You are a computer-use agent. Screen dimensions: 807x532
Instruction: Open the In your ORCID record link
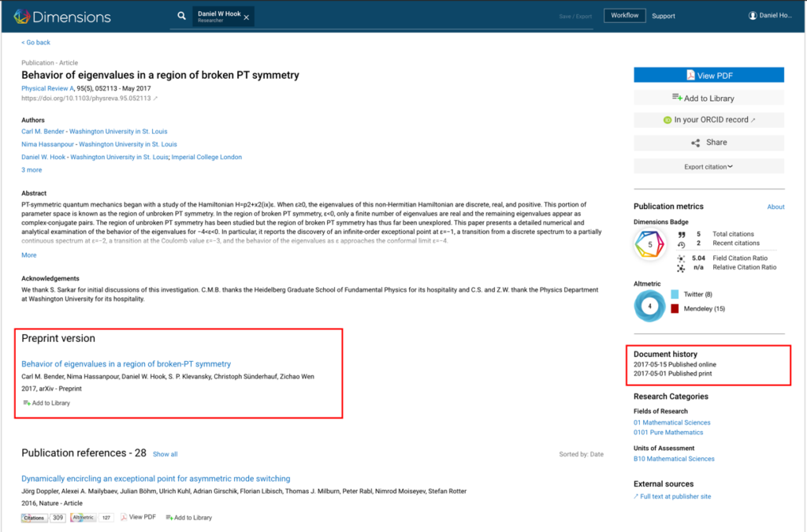point(708,120)
